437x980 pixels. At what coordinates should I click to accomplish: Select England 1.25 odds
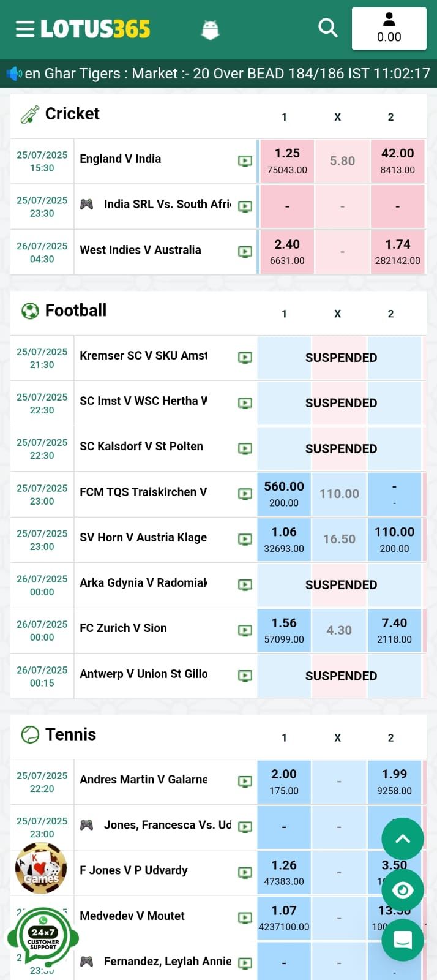(x=287, y=160)
